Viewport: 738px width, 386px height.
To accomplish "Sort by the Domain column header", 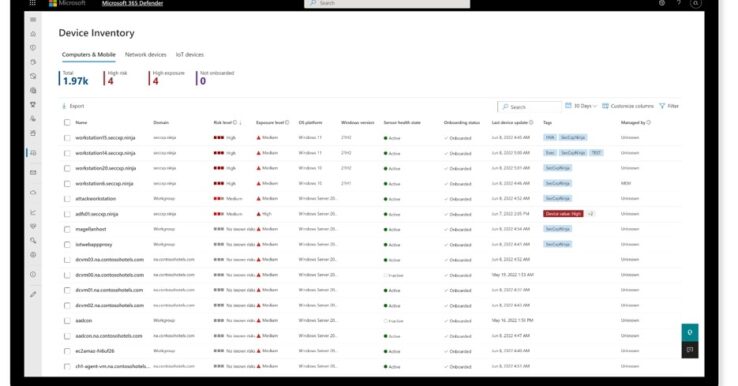I will coord(161,122).
